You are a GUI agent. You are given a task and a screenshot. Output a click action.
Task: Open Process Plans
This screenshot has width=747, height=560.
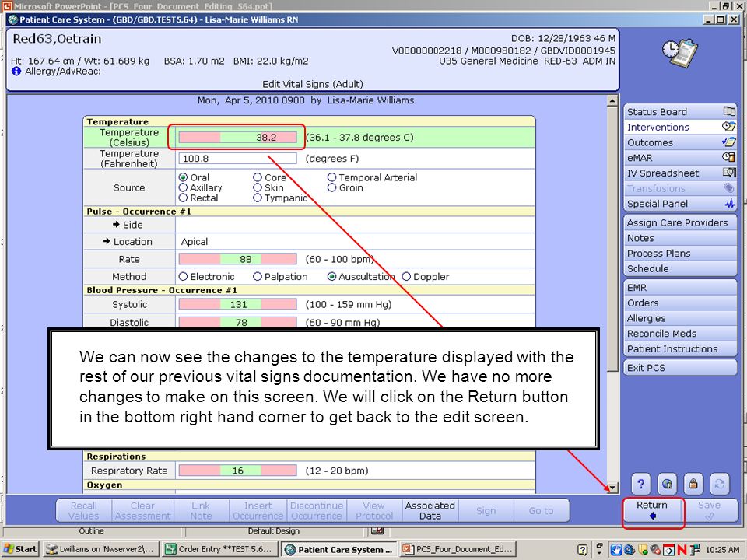coord(680,253)
